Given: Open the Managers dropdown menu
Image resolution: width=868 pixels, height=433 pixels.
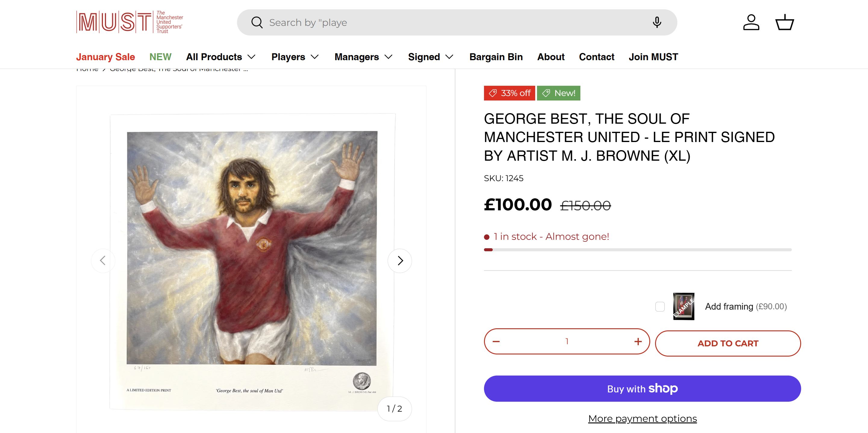Looking at the screenshot, I should click(x=363, y=57).
